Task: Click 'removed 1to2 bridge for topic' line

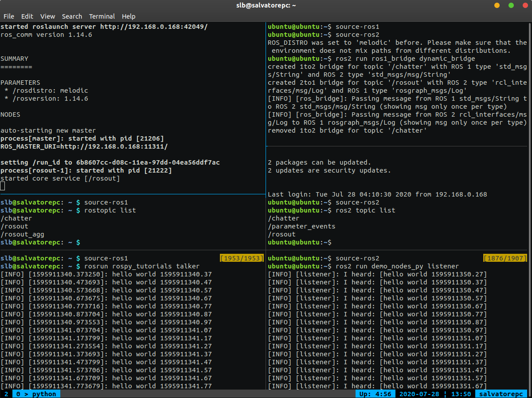Action: [347, 130]
